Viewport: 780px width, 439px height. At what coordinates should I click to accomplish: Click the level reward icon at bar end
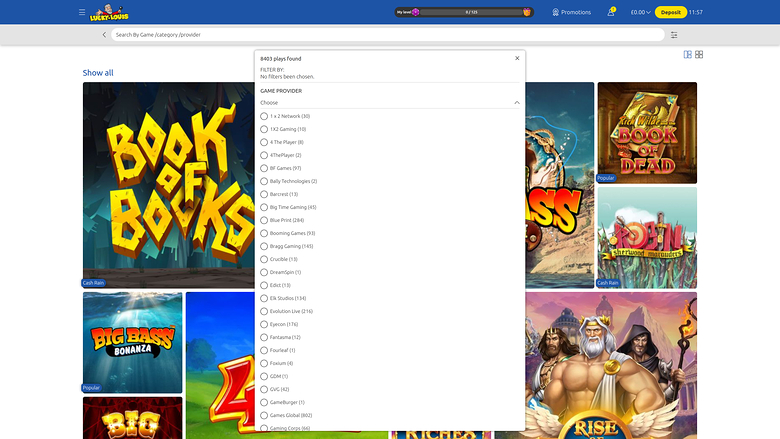[527, 12]
